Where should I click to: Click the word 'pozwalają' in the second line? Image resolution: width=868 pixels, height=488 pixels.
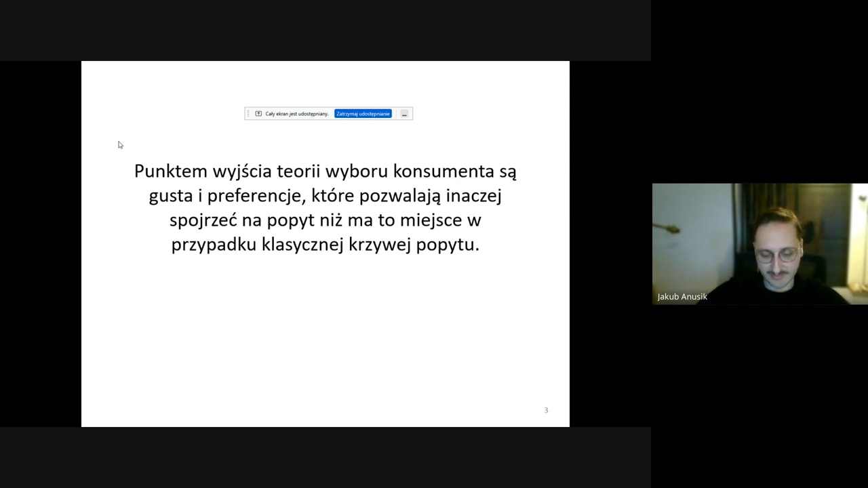pyautogui.click(x=400, y=196)
